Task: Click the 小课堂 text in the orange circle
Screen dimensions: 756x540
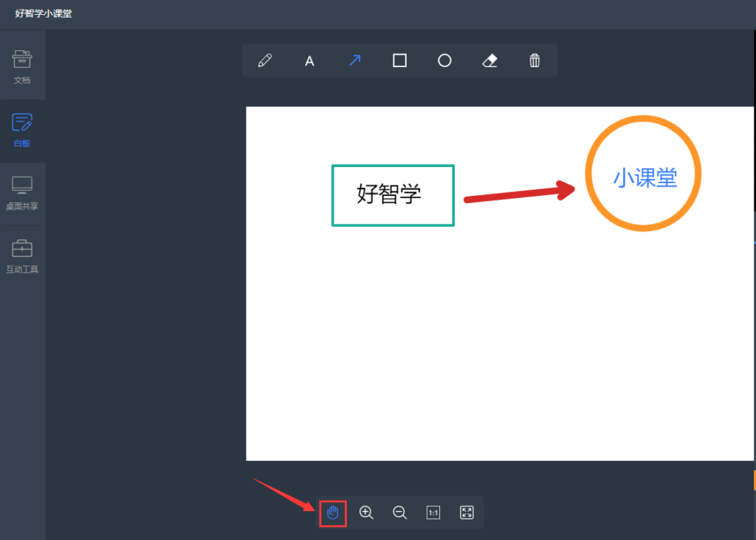Action: 645,178
